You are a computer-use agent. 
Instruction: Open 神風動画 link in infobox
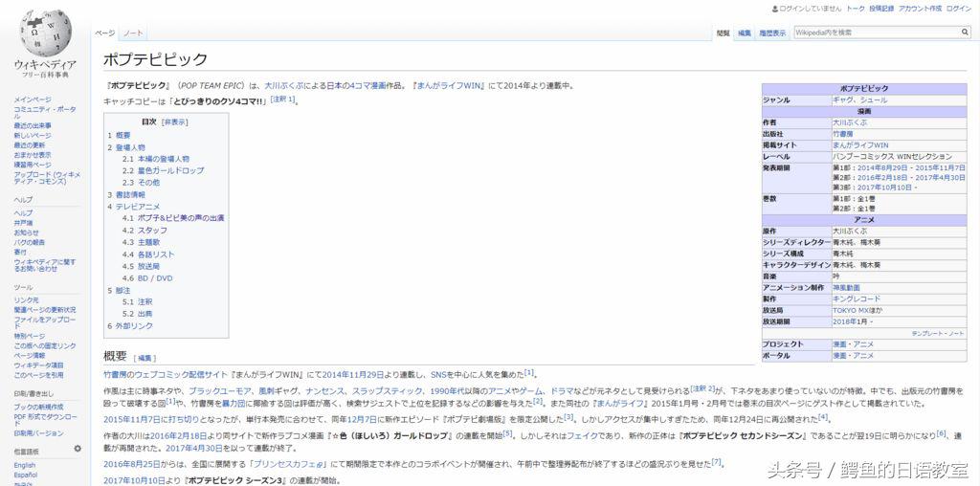(846, 288)
